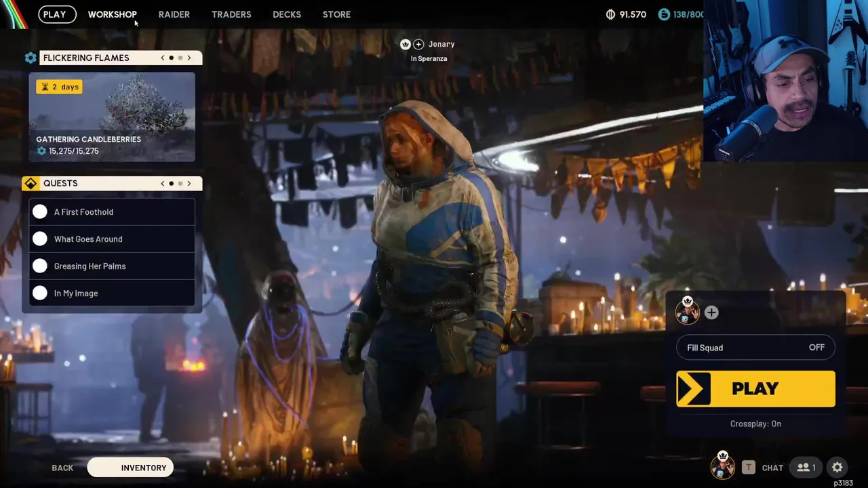This screenshot has height=488, width=868.
Task: Open the CHAT panel
Action: (x=772, y=468)
